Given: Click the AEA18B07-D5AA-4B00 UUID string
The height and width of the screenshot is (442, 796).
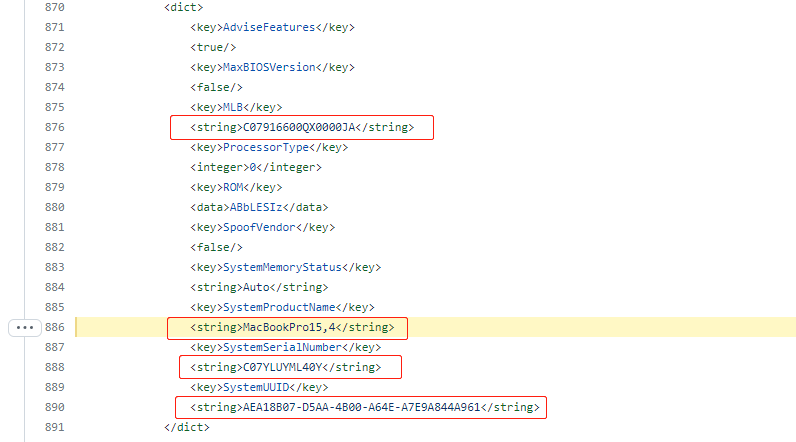Looking at the screenshot, I should coord(361,407).
